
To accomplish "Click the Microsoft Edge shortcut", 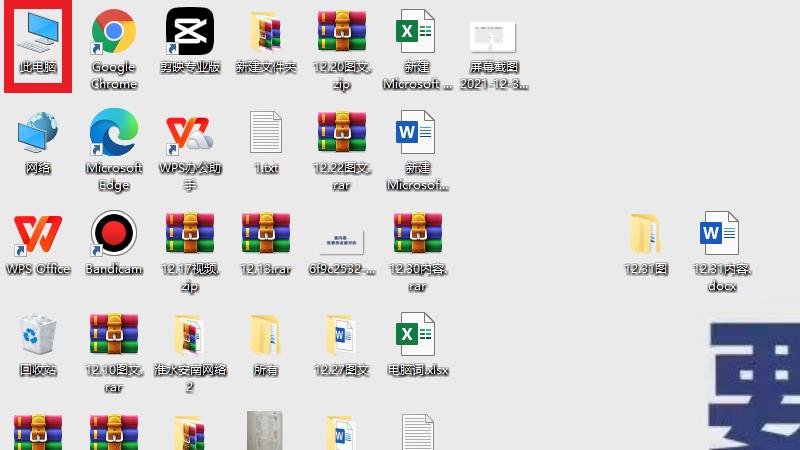I will [x=113, y=133].
